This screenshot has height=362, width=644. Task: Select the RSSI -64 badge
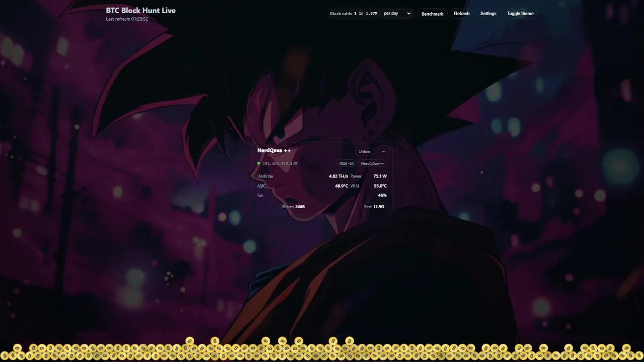tap(346, 163)
